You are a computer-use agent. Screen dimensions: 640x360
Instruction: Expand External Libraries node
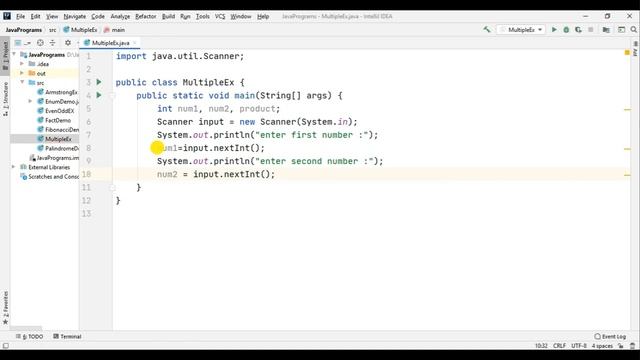pyautogui.click(x=14, y=167)
